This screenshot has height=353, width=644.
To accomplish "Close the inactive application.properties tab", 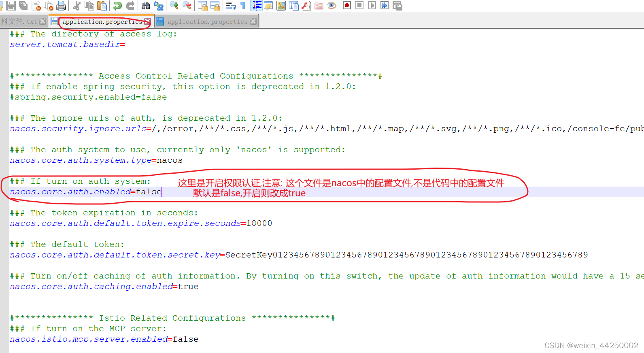I will [253, 21].
